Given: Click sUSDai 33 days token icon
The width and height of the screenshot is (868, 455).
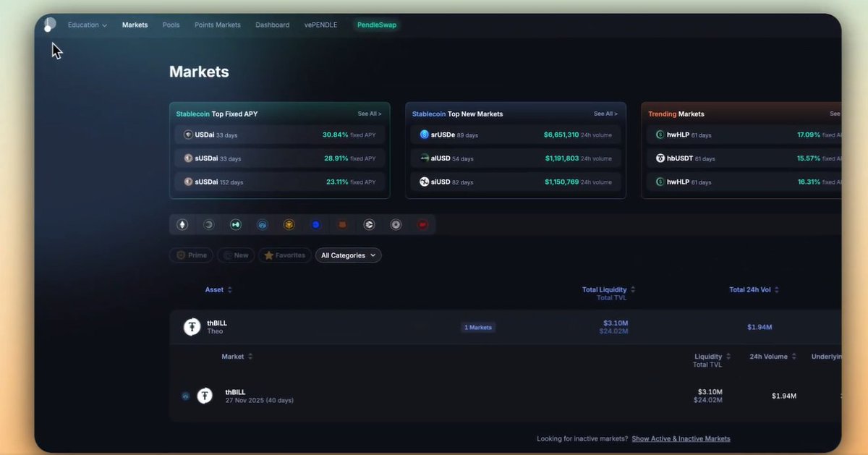Looking at the screenshot, I should click(188, 158).
